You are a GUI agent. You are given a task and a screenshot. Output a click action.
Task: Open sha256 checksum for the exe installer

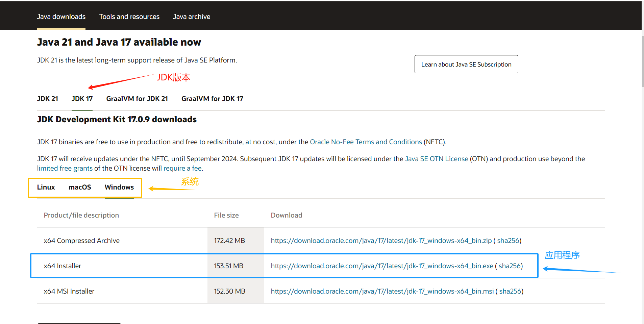(510, 266)
